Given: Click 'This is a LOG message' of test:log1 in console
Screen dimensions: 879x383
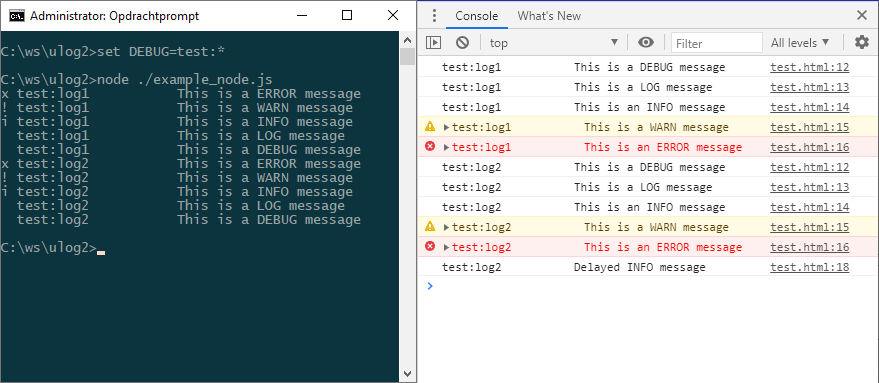Looking at the screenshot, I should [643, 87].
